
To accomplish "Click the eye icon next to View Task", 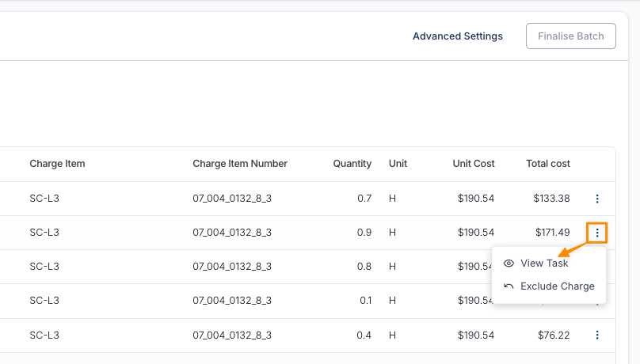I will click(x=509, y=264).
